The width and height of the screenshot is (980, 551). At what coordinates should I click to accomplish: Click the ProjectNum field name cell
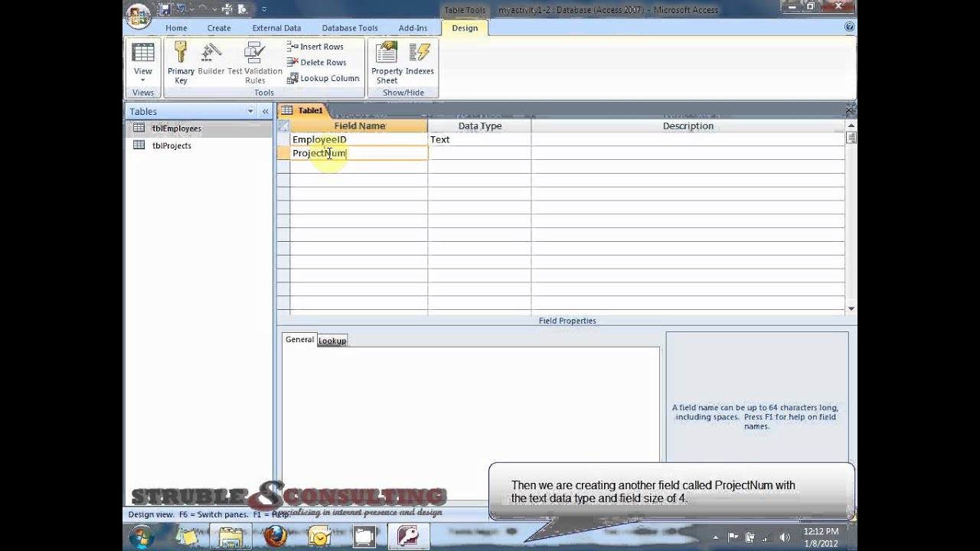(x=359, y=153)
